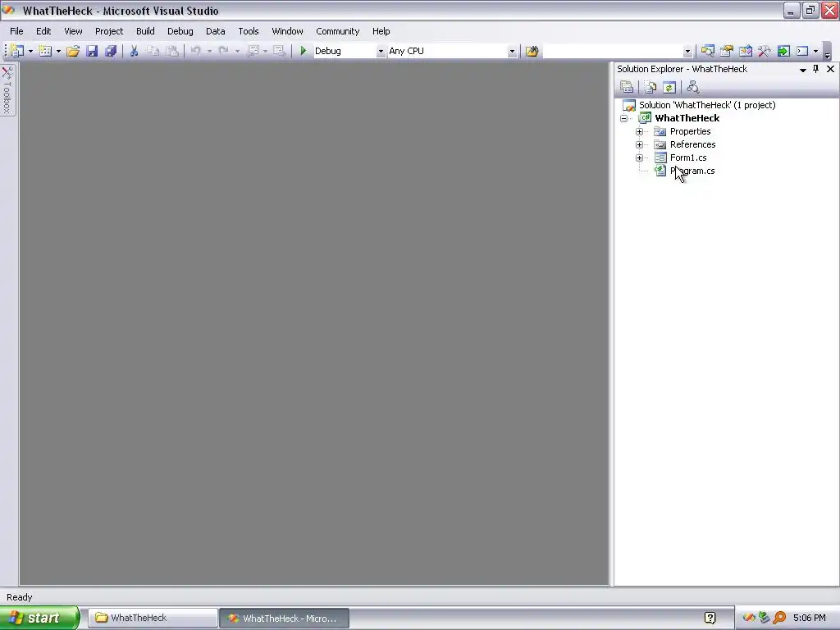Click the Add New Item toolbar icon

pyautogui.click(x=45, y=51)
